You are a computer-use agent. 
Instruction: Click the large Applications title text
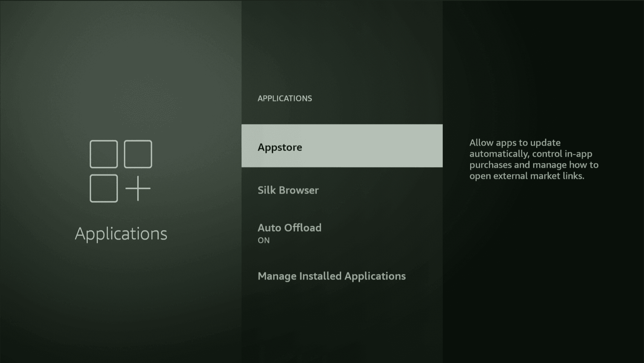(121, 234)
